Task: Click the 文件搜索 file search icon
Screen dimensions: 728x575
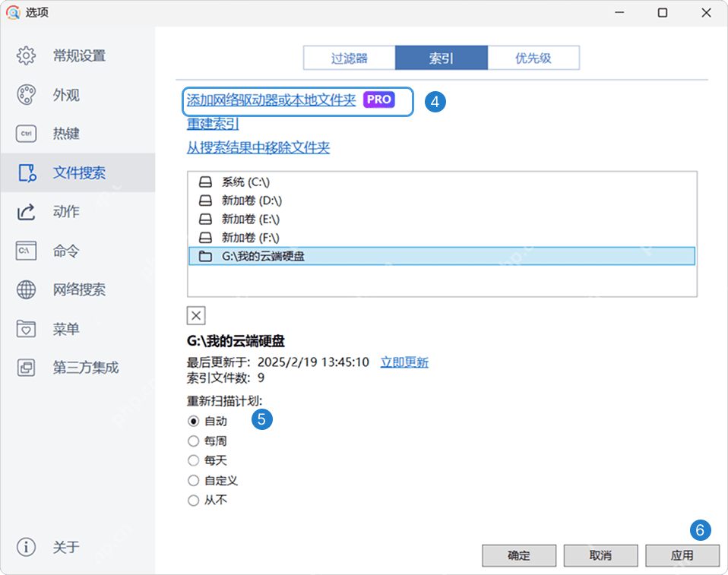Action: pos(27,172)
